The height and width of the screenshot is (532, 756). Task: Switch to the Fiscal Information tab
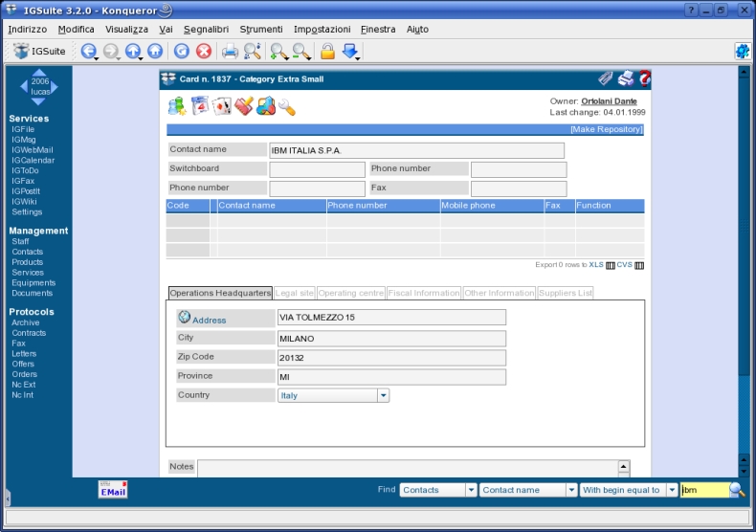pos(424,293)
